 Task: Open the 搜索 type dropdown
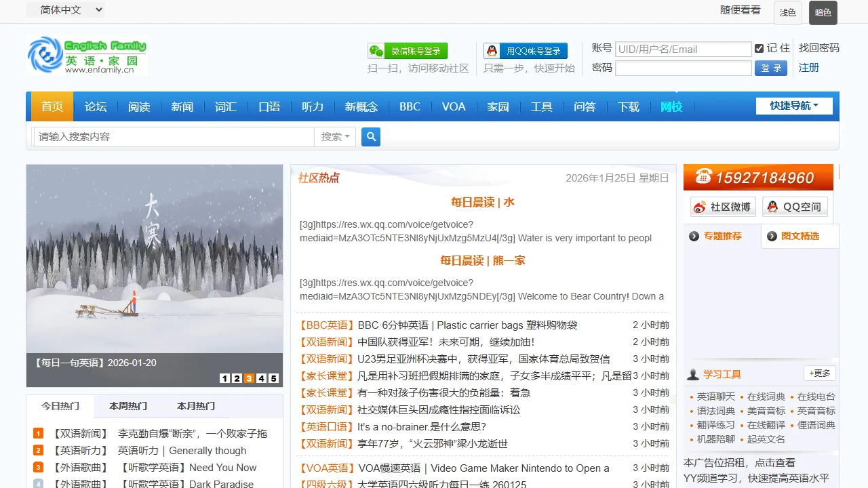(335, 137)
